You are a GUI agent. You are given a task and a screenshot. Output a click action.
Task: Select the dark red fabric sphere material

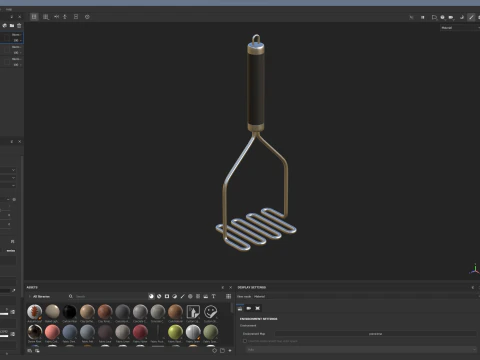[x=140, y=332]
